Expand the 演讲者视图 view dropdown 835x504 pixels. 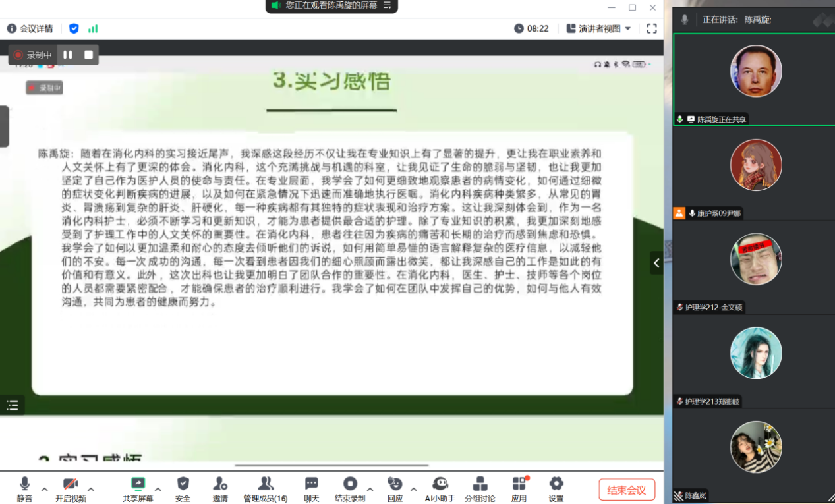(x=599, y=28)
